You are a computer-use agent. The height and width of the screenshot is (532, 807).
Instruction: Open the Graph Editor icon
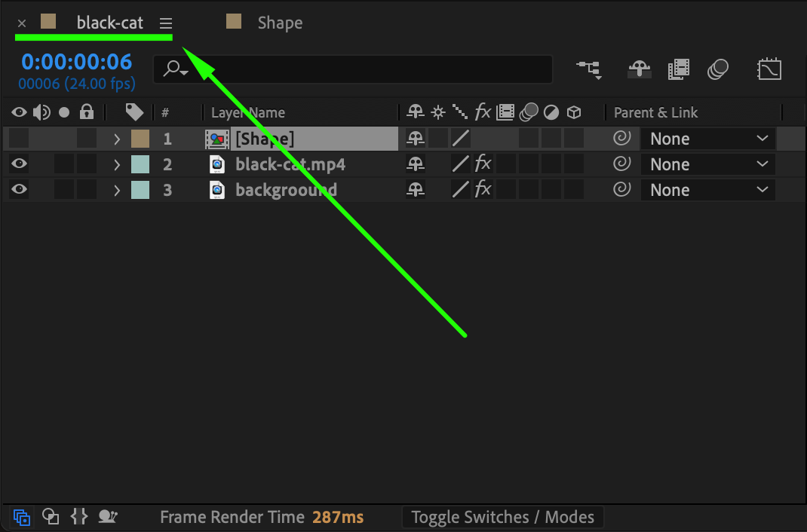(x=769, y=69)
